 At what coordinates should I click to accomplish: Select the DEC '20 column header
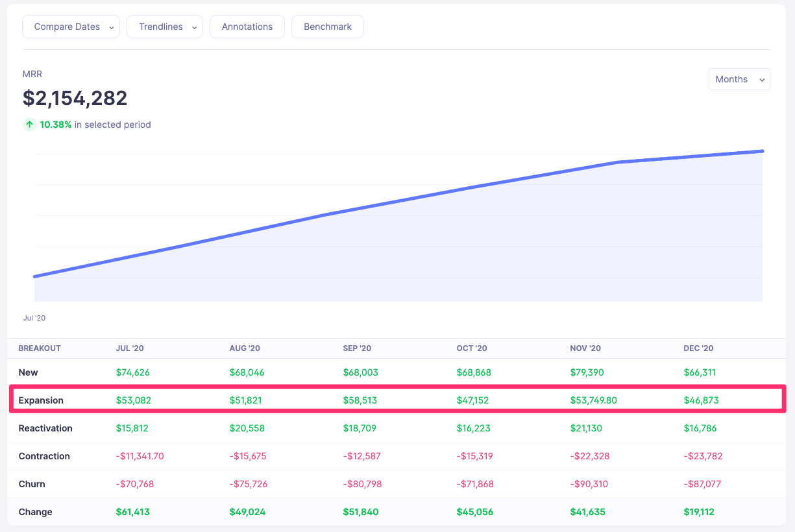pyautogui.click(x=698, y=348)
